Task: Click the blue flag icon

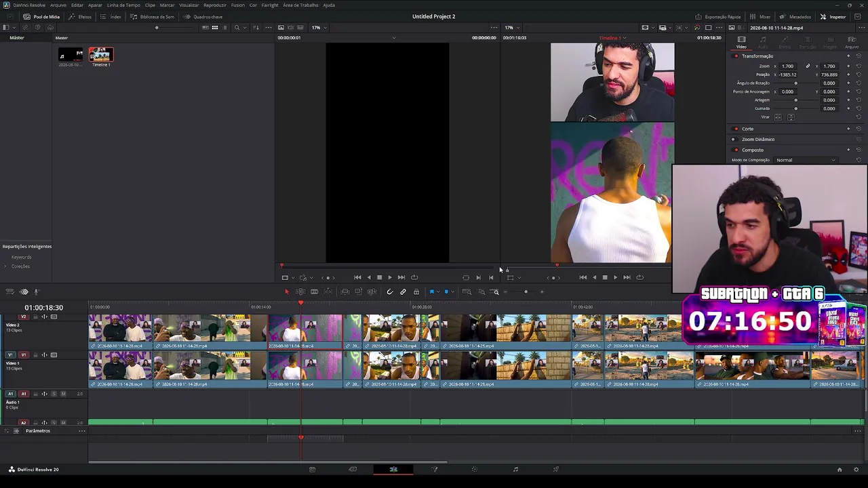Action: 431,291
